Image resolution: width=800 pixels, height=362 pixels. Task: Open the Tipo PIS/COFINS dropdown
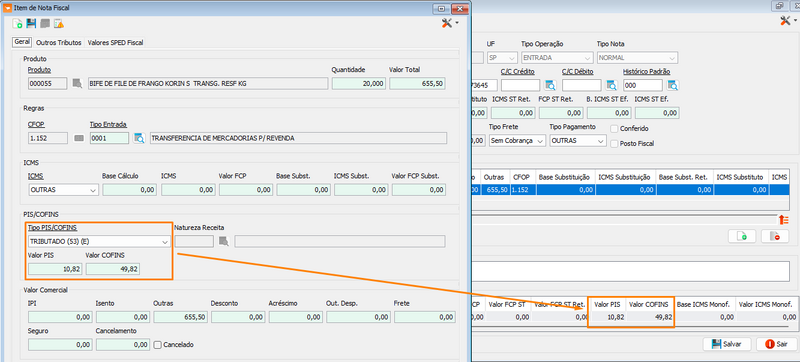pyautogui.click(x=99, y=241)
